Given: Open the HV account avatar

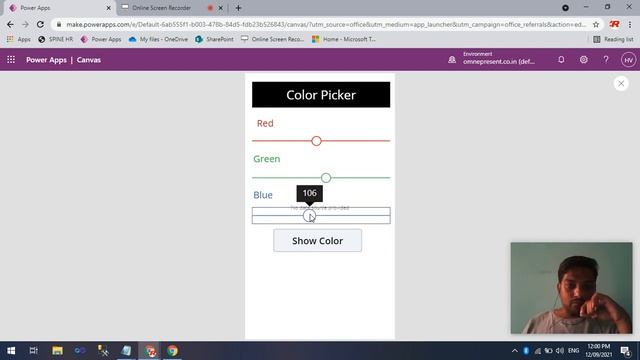Looking at the screenshot, I should 629,60.
